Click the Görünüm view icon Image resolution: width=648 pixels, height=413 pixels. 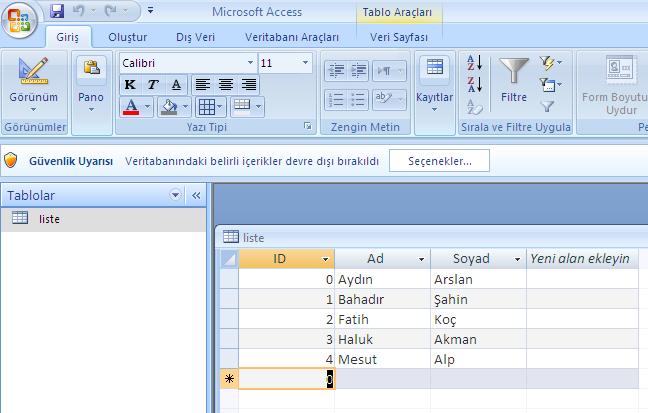coord(33,71)
